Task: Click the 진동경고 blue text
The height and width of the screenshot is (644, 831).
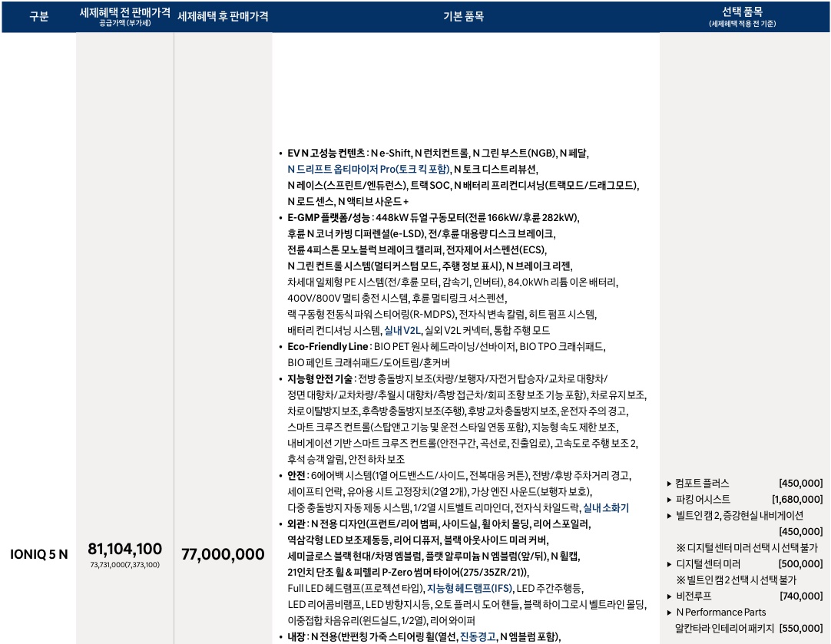Action: tap(478, 636)
